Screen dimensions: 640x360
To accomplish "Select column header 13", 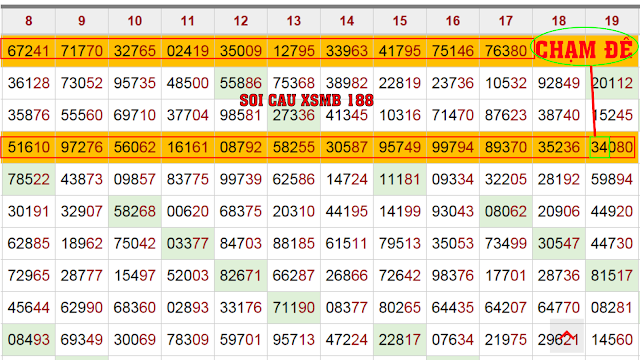I will point(294,21).
